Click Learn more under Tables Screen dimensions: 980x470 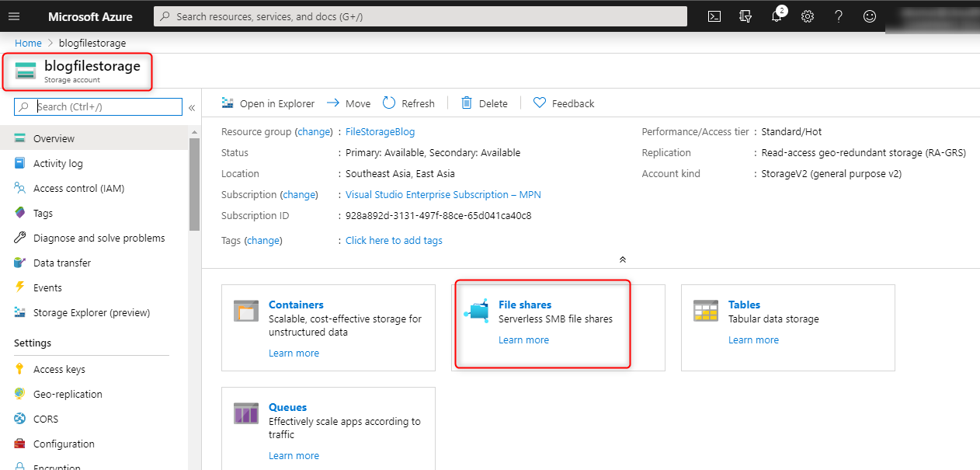pyautogui.click(x=753, y=340)
